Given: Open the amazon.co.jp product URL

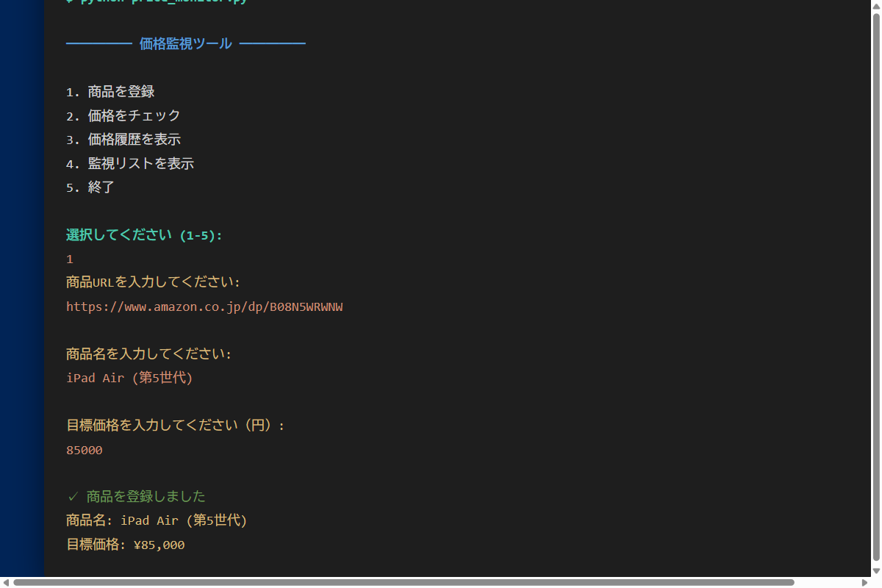Looking at the screenshot, I should tap(204, 306).
